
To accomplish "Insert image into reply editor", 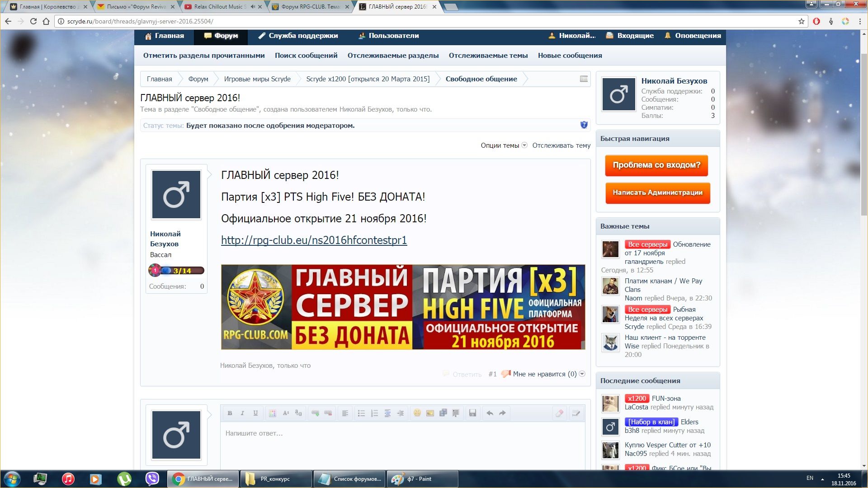I will point(430,413).
